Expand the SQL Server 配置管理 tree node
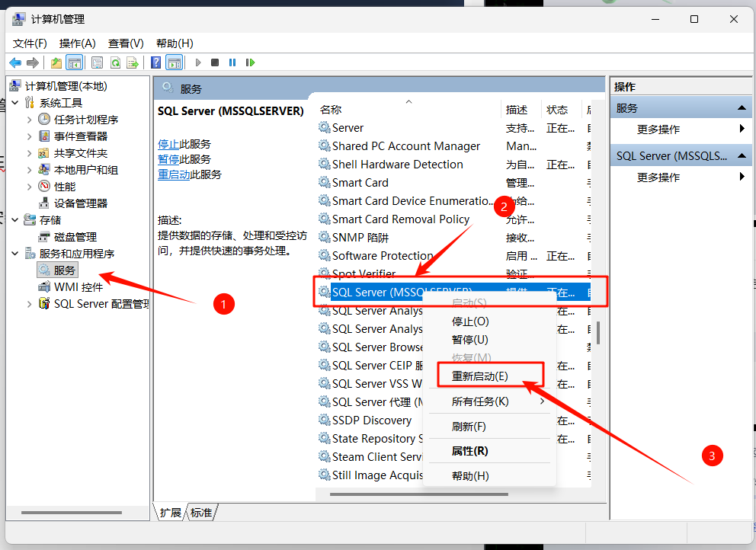The height and width of the screenshot is (550, 756). [29, 302]
